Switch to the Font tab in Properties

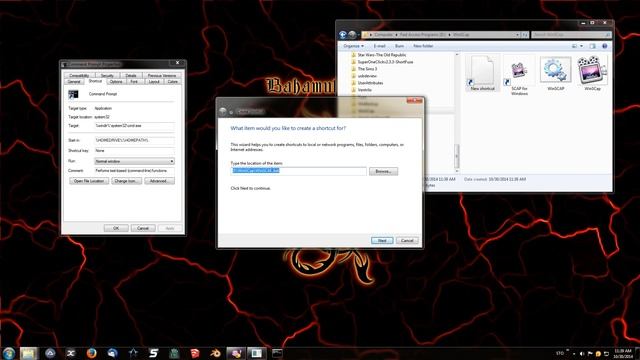point(134,82)
